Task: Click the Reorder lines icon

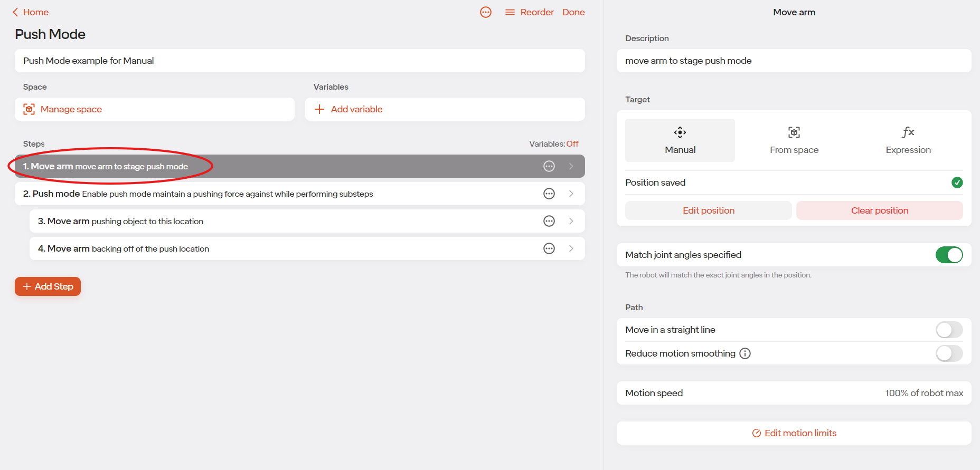Action: point(510,12)
